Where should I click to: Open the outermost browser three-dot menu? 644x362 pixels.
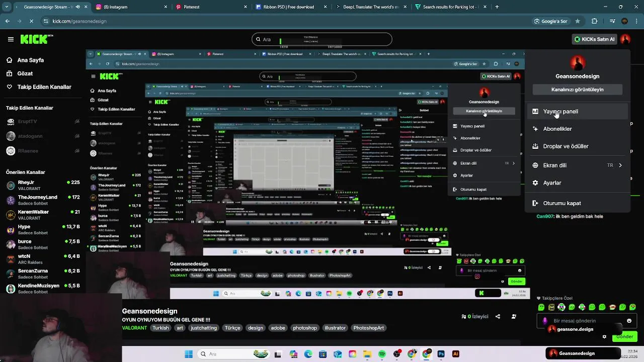pos(637,21)
